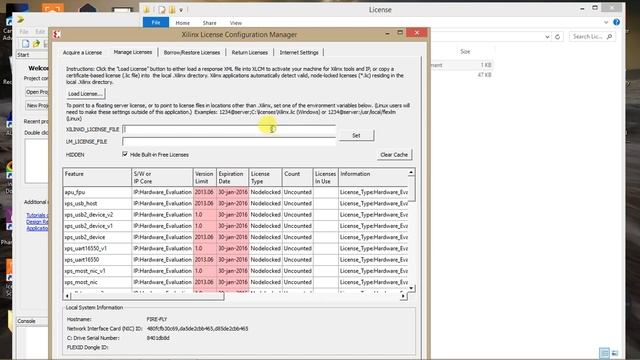Switch Explorer to details view icon

pos(604,353)
